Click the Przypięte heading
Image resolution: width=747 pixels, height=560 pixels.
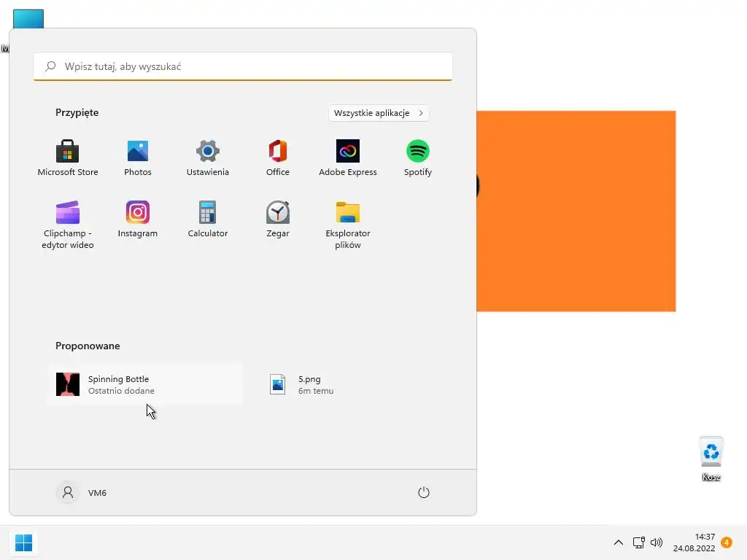pyautogui.click(x=77, y=112)
